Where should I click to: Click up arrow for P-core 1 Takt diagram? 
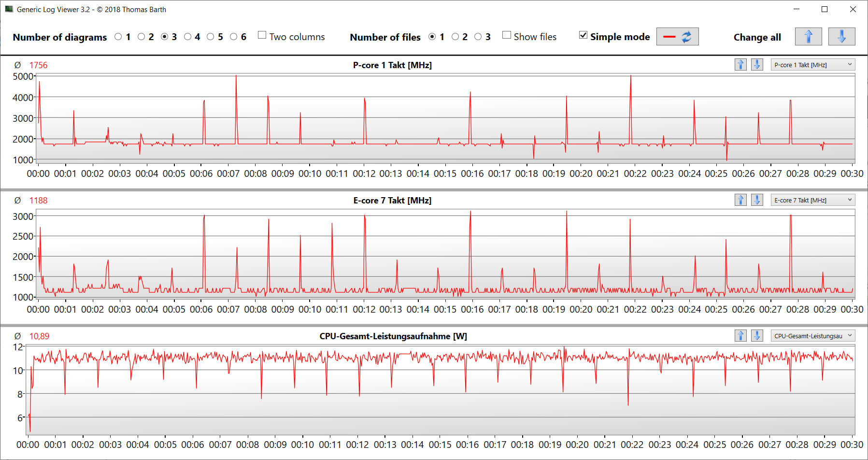tap(740, 65)
